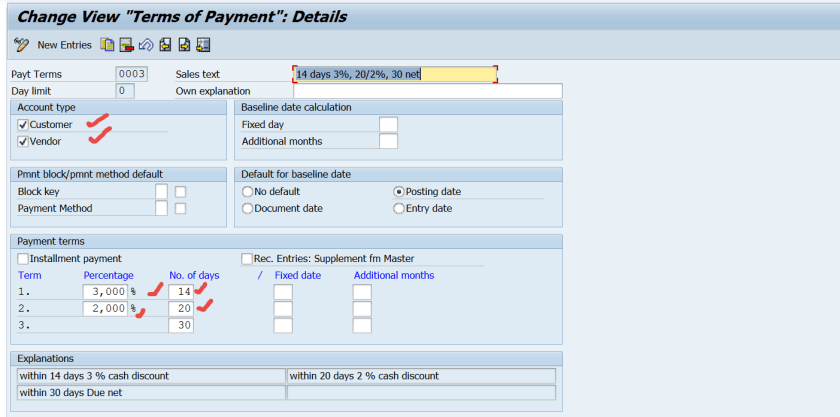
Task: Click term 1 No. of days field 14
Action: pyautogui.click(x=181, y=292)
